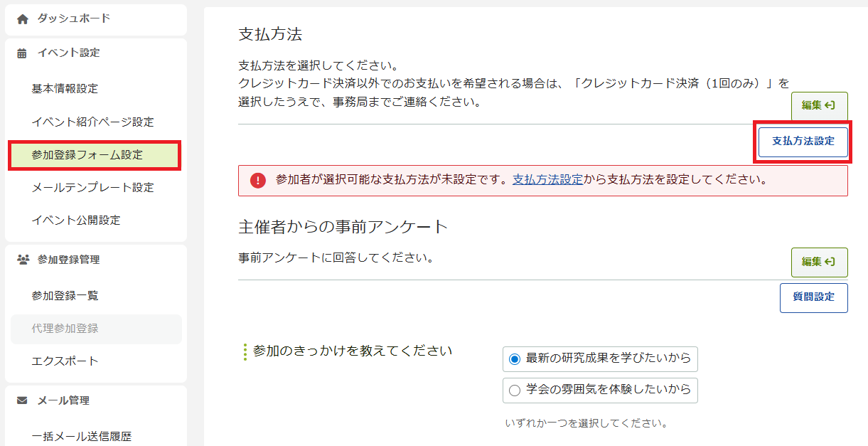Click the participant management people icon
This screenshot has width=868, height=446.
tap(22, 260)
